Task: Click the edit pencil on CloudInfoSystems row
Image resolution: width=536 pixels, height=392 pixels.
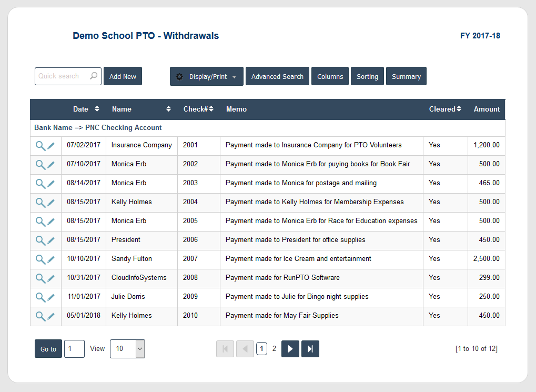Action: pyautogui.click(x=51, y=277)
